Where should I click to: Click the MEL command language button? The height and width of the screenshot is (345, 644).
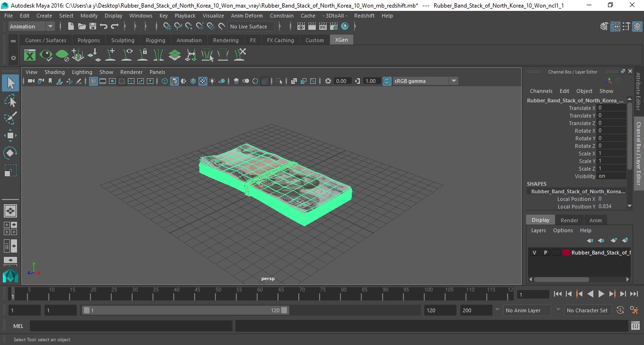pos(18,326)
